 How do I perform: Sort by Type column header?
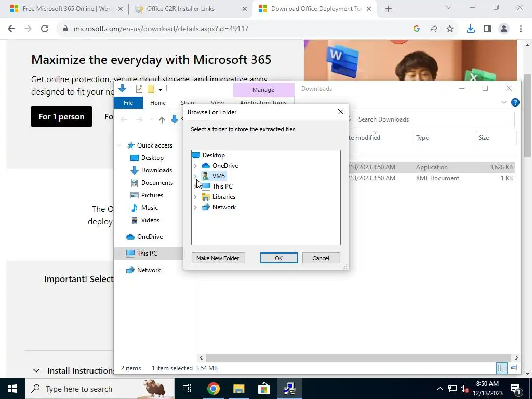tap(444, 137)
